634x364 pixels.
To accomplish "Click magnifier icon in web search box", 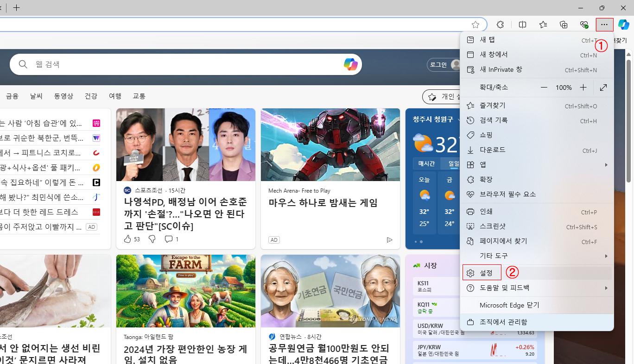I will (x=23, y=64).
